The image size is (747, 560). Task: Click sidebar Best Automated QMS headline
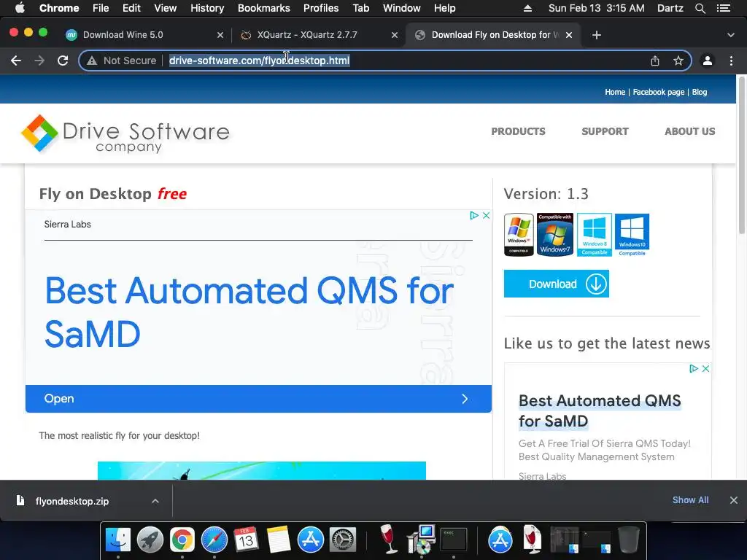[x=600, y=411]
